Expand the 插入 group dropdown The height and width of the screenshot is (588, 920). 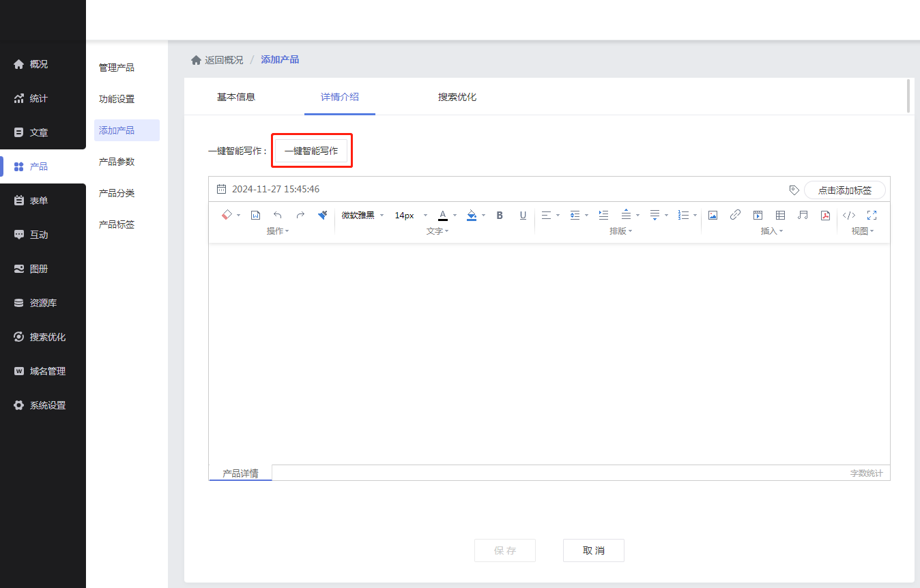click(x=771, y=231)
